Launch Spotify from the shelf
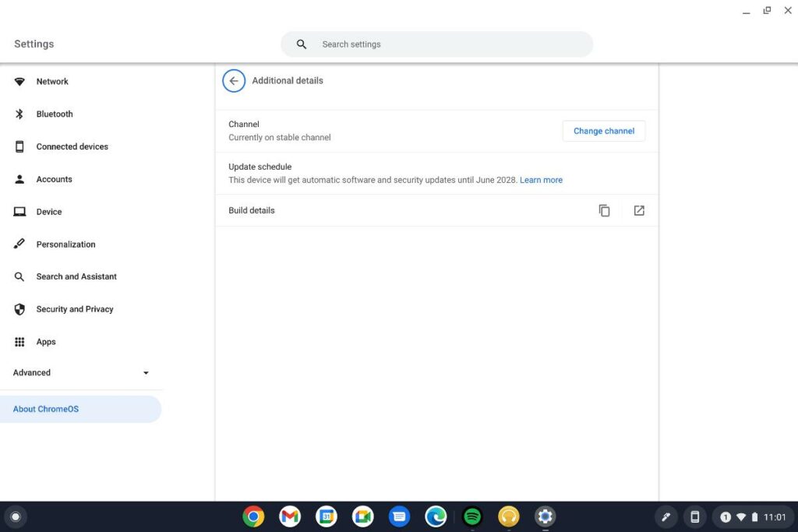 [x=471, y=516]
